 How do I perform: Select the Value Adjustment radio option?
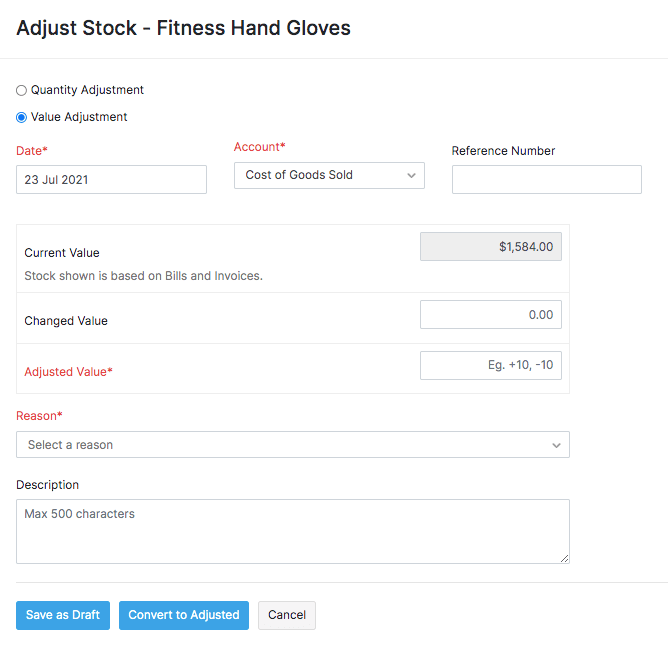click(22, 117)
